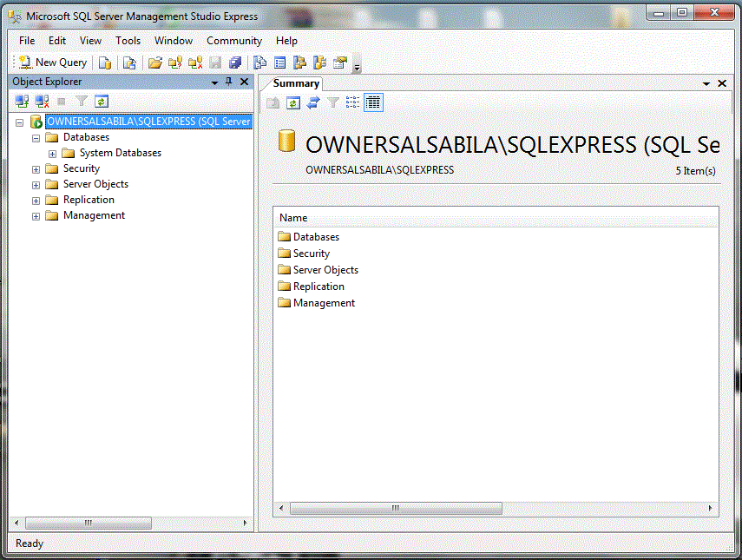Click Disconnect in Object Explorer toolbar
The width and height of the screenshot is (742, 560).
pyautogui.click(x=43, y=102)
